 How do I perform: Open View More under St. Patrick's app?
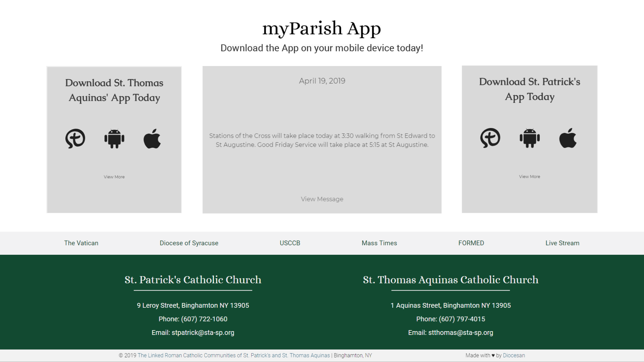529,177
